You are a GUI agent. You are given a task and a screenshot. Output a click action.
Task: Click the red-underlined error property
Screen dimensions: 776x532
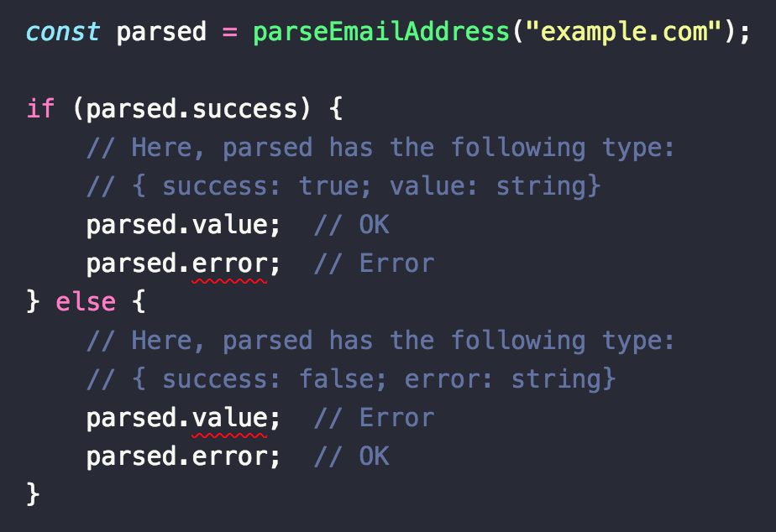pos(229,263)
